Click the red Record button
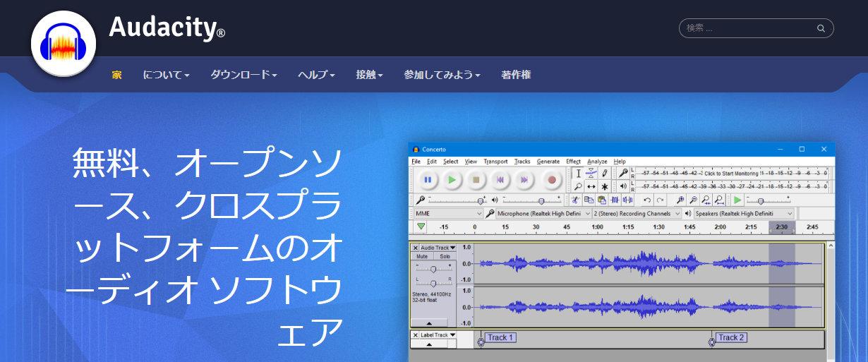 click(x=552, y=179)
